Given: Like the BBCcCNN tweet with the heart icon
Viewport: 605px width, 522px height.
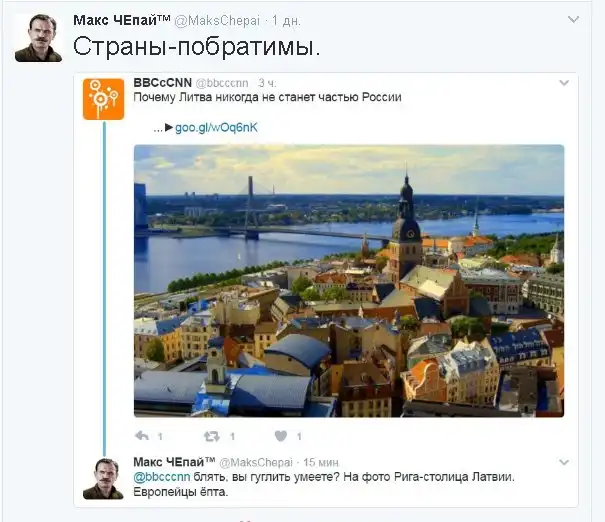Looking at the screenshot, I should [x=281, y=436].
